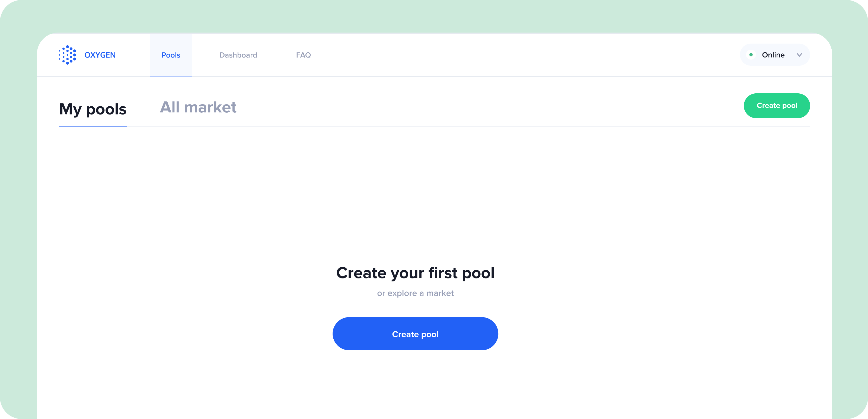Click the mint green page background
The width and height of the screenshot is (868, 419).
[434, 15]
